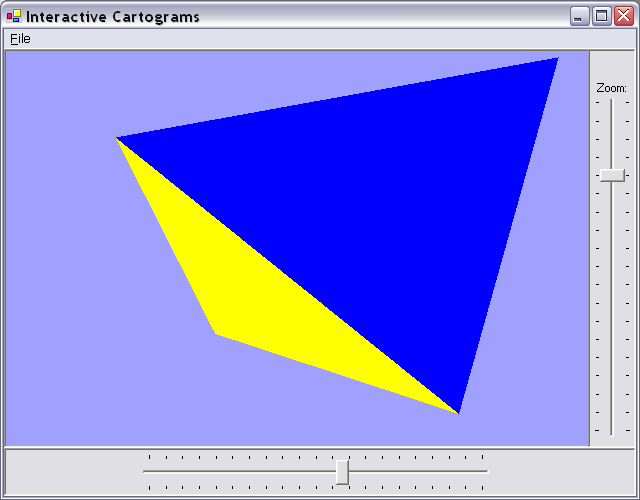640x500 pixels.
Task: Click the Interactive Cartograms title text
Action: [x=112, y=17]
